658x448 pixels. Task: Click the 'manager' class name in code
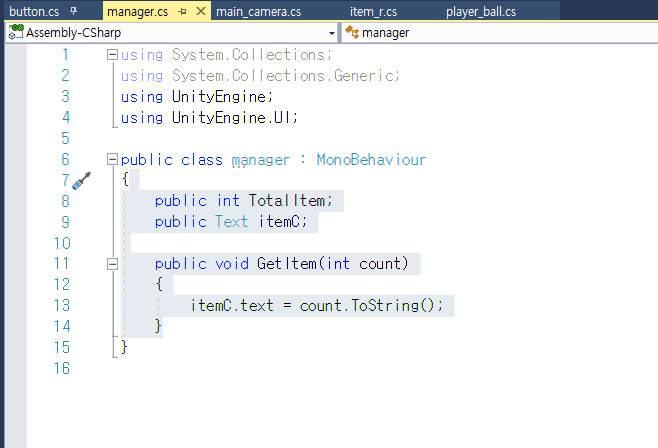click(x=260, y=160)
